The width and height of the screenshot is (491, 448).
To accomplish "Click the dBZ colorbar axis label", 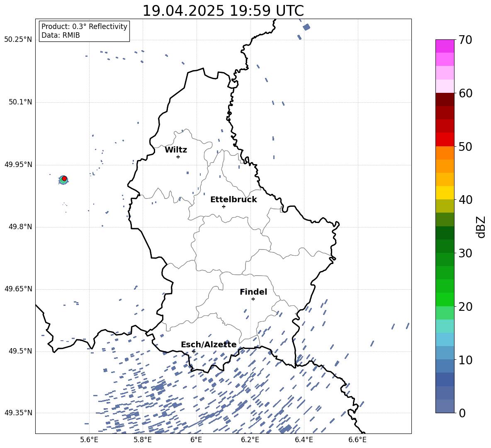I will click(481, 227).
